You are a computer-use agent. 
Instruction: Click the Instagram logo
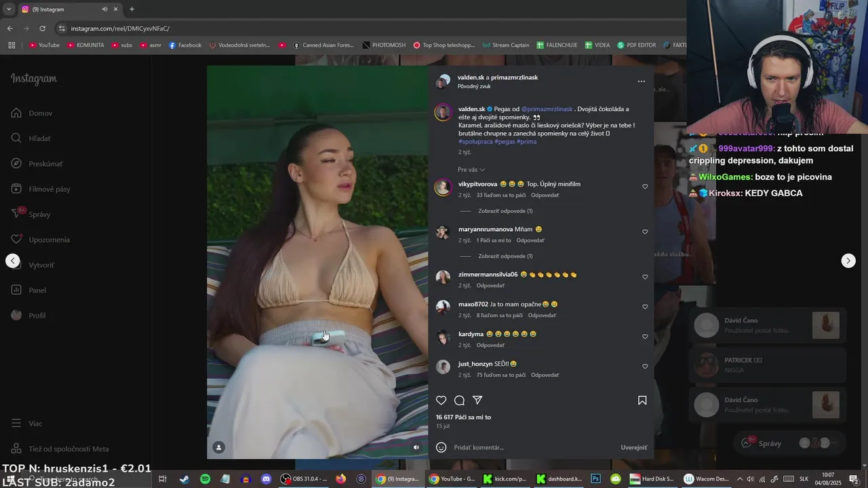click(x=34, y=79)
